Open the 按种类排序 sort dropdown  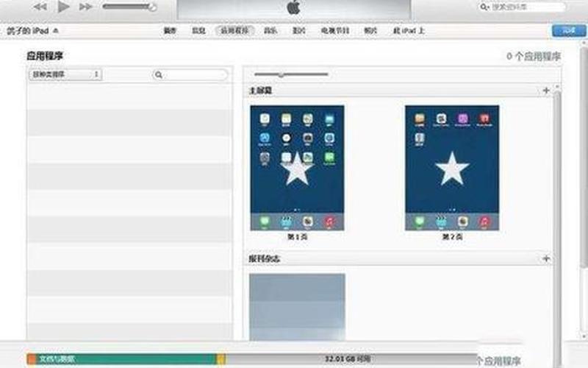(65, 74)
